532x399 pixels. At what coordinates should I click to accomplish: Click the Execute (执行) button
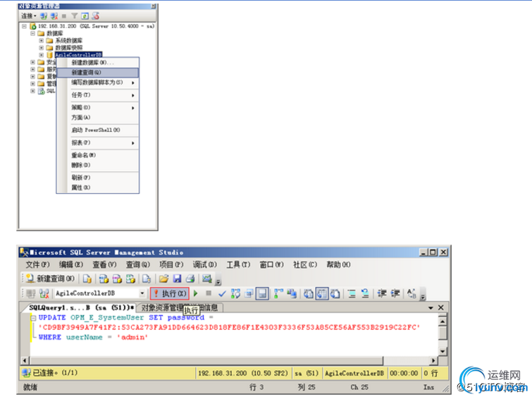[x=170, y=293]
